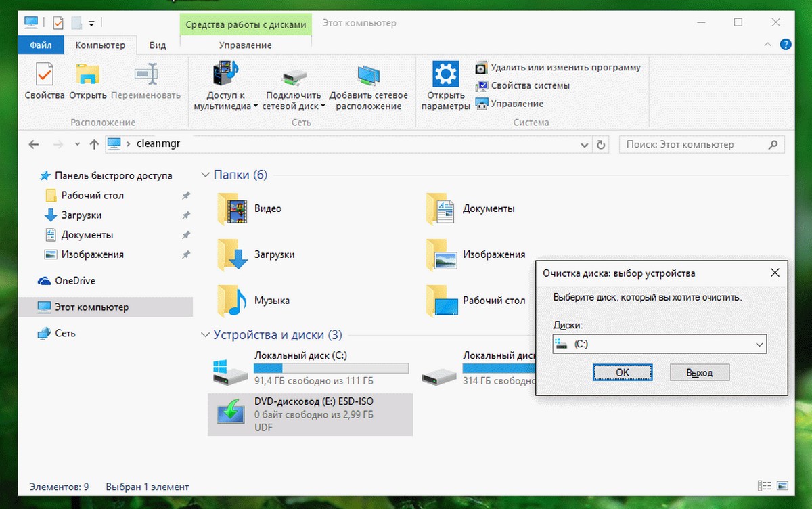Unpin Загрузки using its pin icon
The height and width of the screenshot is (509, 812).
click(186, 215)
